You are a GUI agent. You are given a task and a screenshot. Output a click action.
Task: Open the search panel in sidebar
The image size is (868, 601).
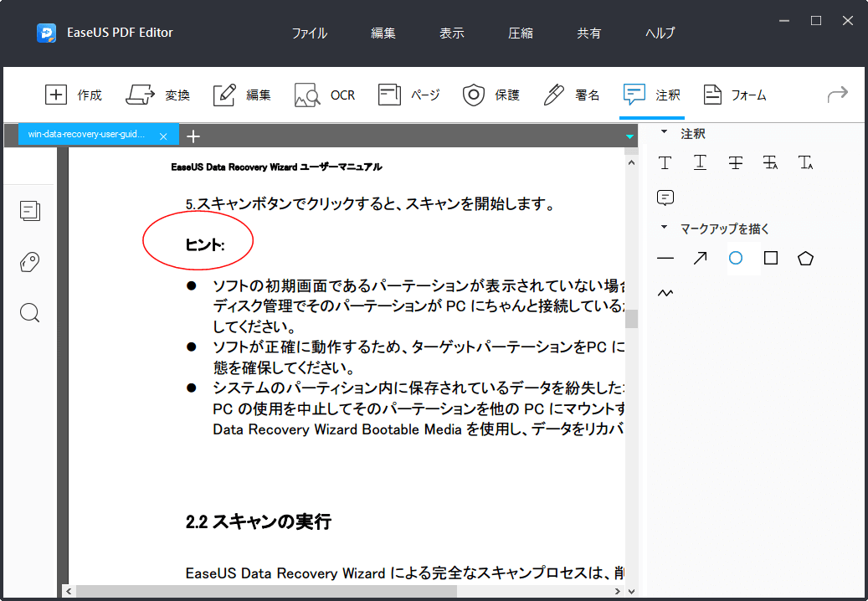pos(29,312)
